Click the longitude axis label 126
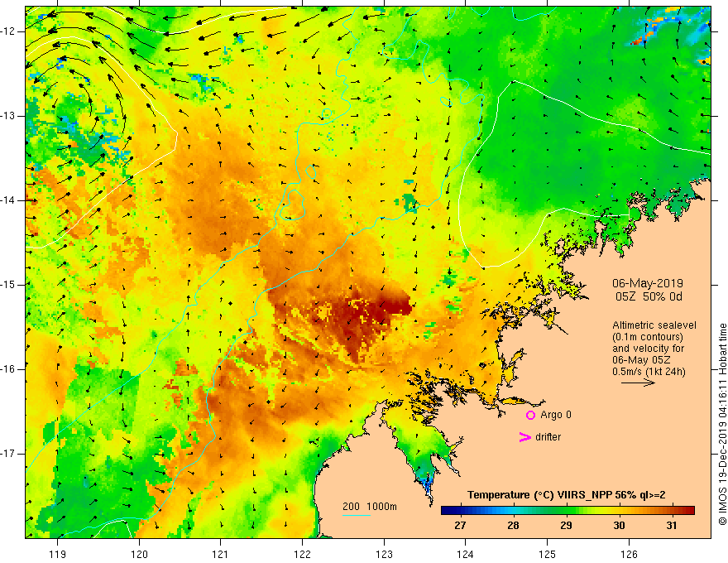This screenshot has width=728, height=563. [629, 554]
